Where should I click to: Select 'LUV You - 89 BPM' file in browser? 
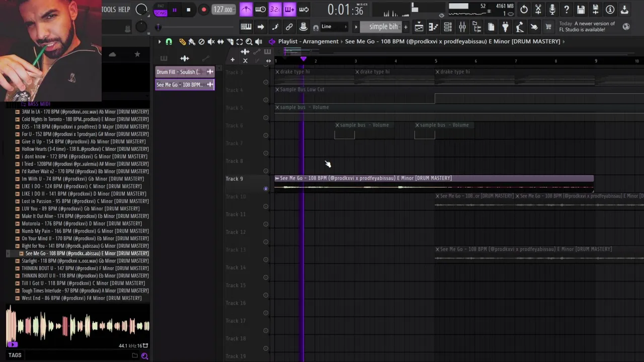[x=81, y=209]
